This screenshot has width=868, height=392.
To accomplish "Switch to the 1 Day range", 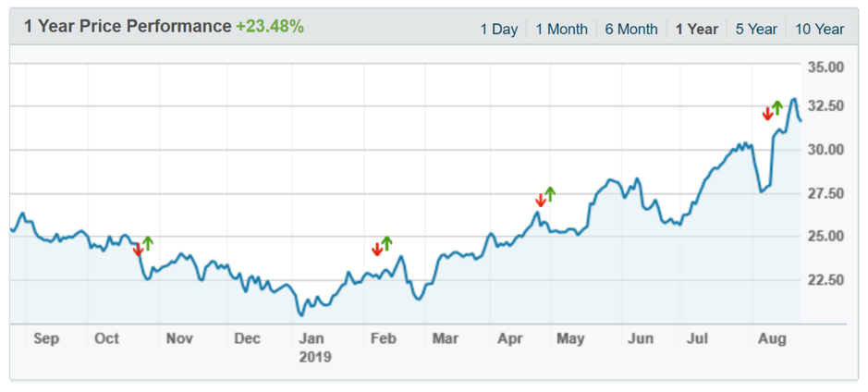I will pyautogui.click(x=498, y=29).
